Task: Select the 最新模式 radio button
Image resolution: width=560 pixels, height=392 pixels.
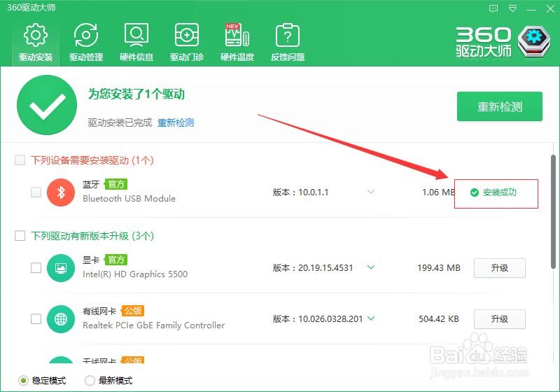Action: (90, 381)
